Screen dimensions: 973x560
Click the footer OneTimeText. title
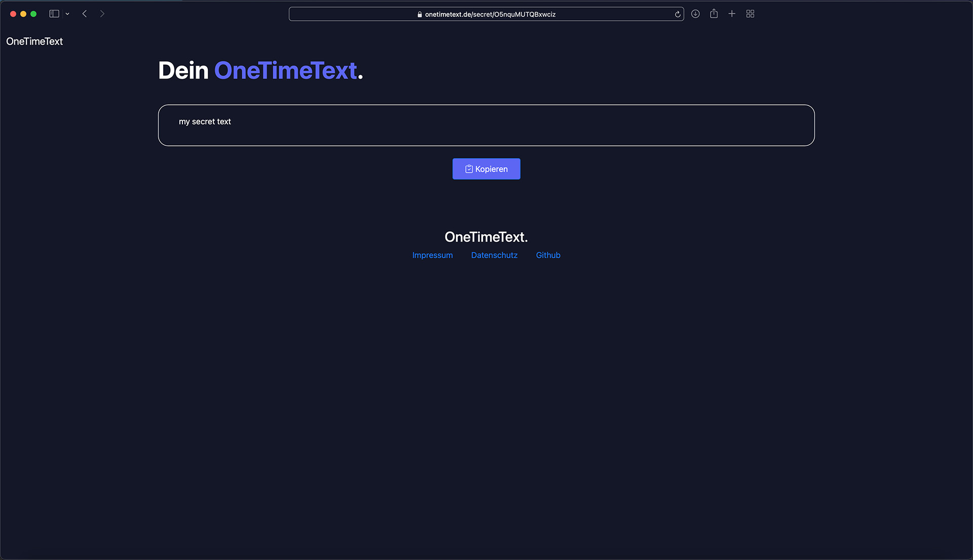coord(486,237)
